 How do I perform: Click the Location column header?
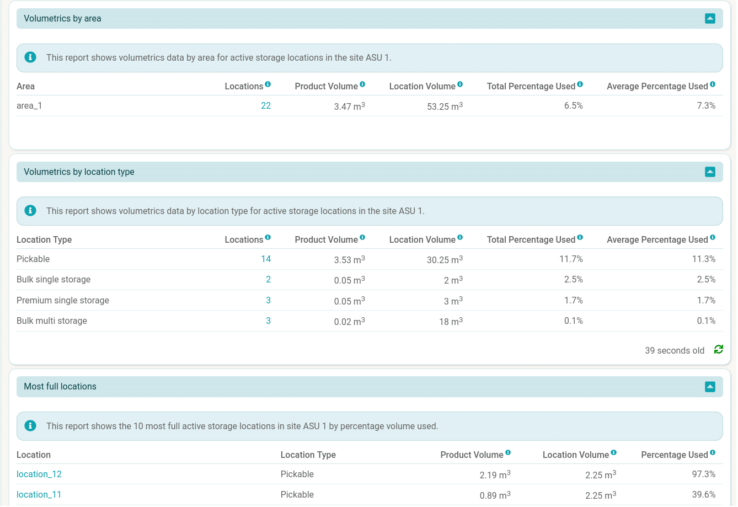33,455
